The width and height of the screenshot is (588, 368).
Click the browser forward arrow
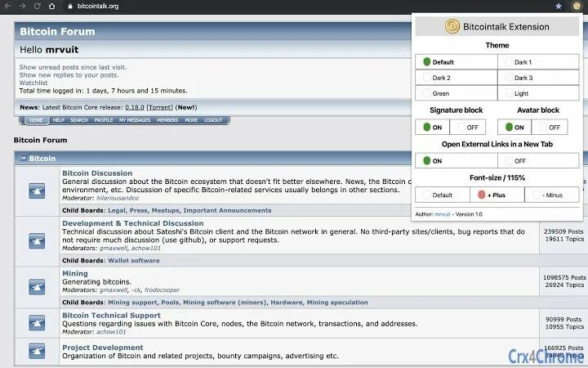[23, 6]
